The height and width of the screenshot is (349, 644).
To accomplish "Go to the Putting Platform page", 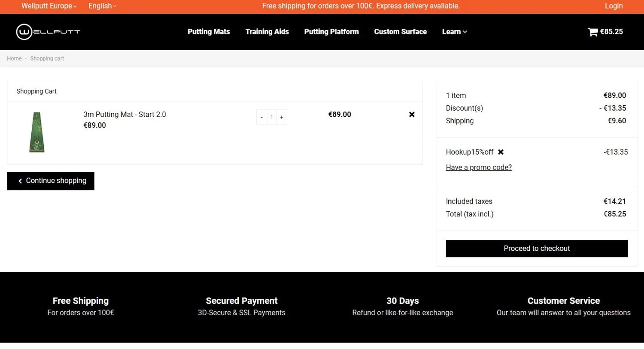I will 331,32.
